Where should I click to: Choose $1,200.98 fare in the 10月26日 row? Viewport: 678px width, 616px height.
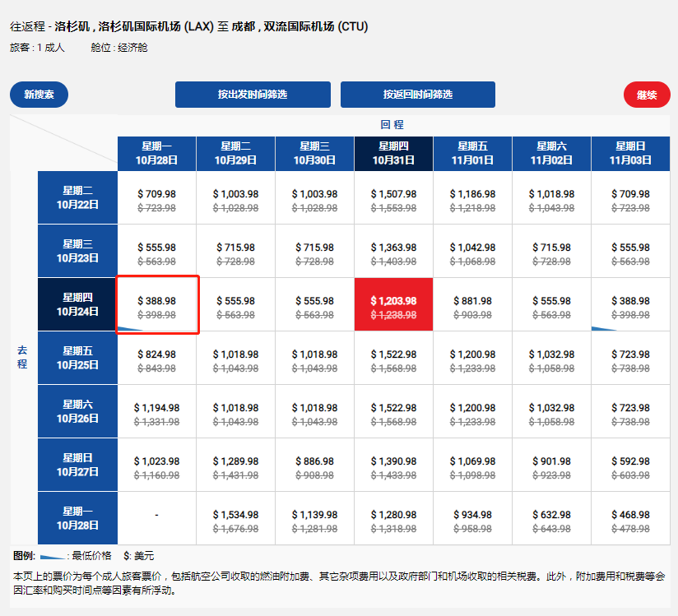click(x=472, y=411)
